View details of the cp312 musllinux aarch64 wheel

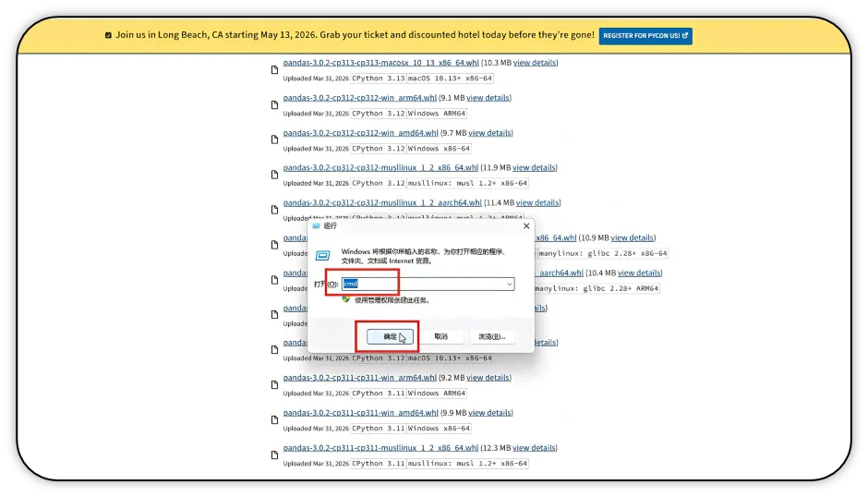point(537,203)
